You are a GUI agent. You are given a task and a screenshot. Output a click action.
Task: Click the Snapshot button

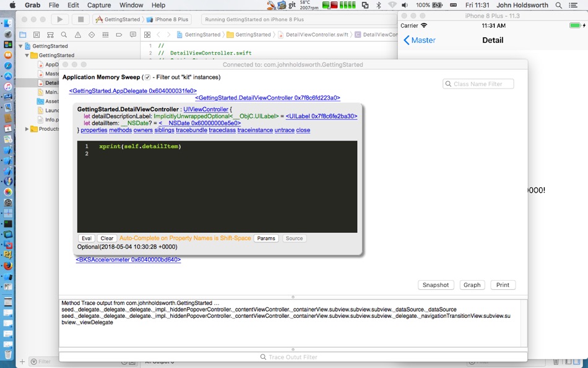click(436, 285)
